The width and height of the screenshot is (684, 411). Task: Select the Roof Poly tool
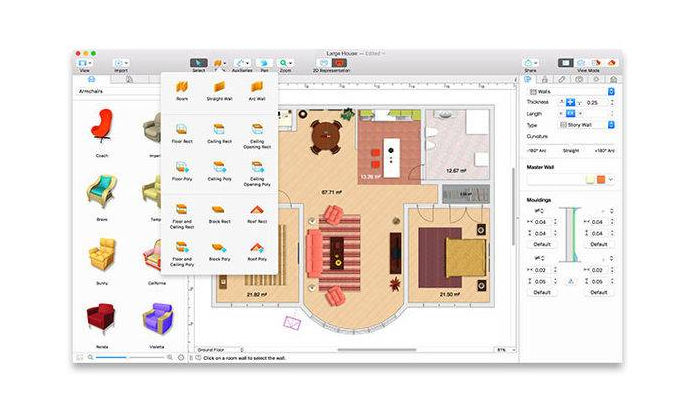coord(257,250)
